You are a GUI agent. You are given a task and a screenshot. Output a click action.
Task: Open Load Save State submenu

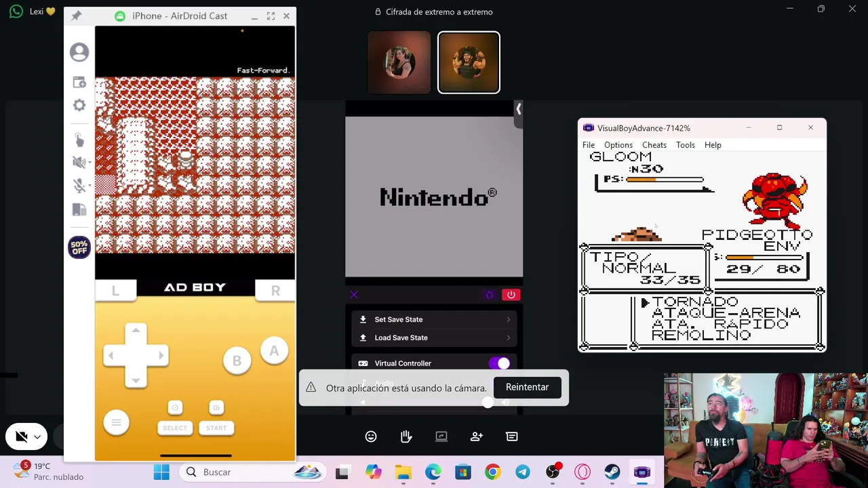[435, 338]
